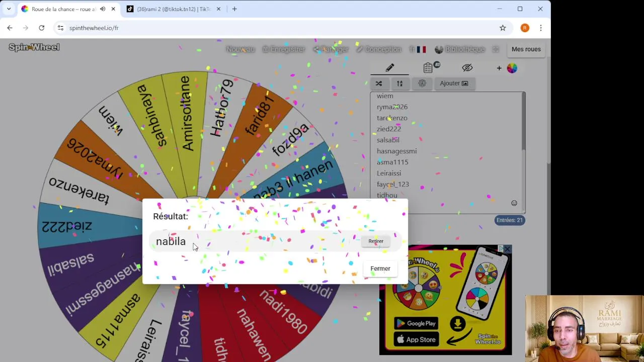
Task: Click the 'Entrées: 21' counter badge
Action: click(510, 220)
